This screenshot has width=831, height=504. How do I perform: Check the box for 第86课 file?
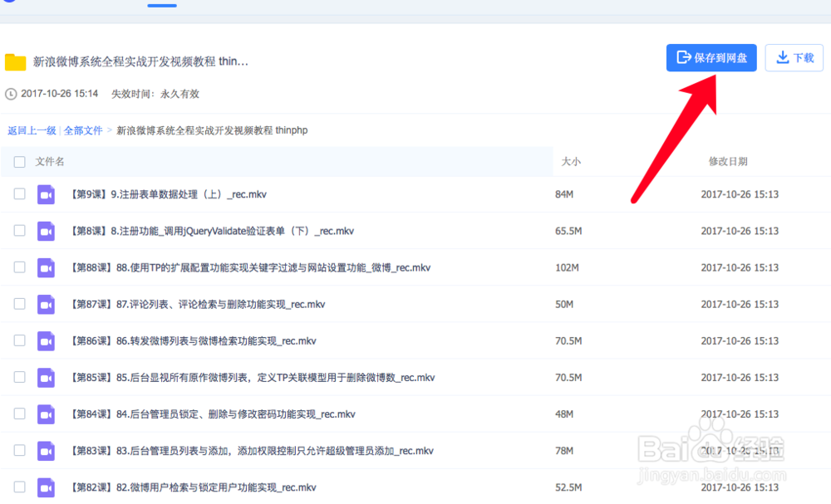click(20, 340)
